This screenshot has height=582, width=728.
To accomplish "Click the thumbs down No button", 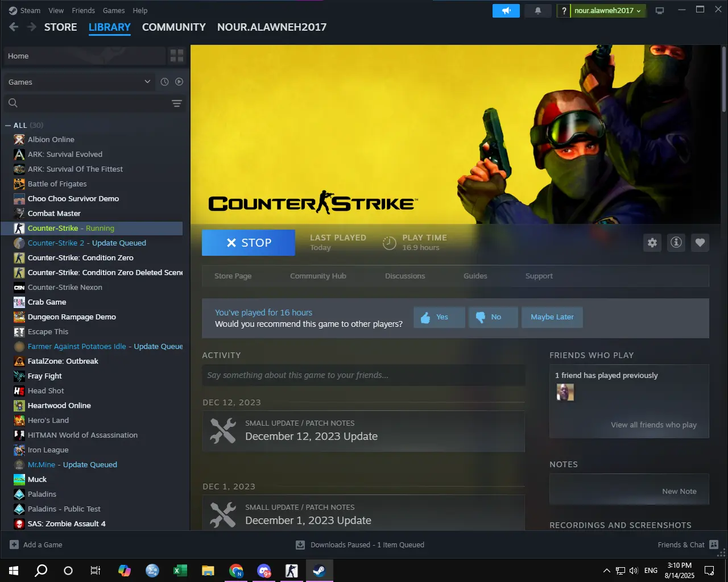I will pos(493,317).
